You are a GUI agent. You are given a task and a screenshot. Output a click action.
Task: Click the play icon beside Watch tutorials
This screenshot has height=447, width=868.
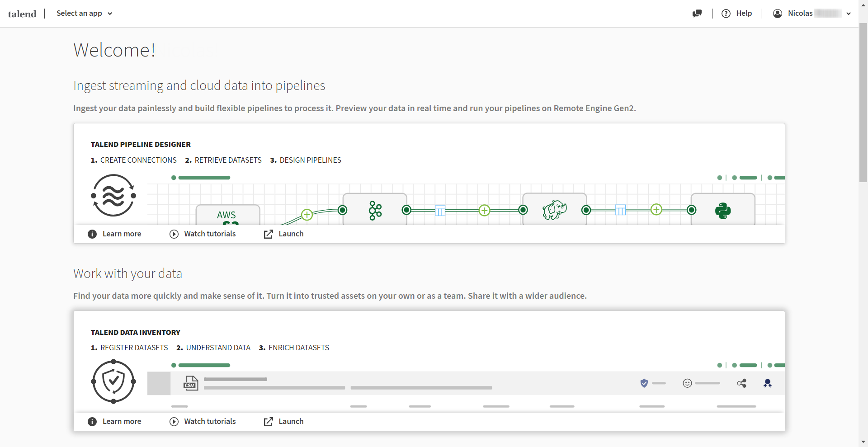[174, 234]
